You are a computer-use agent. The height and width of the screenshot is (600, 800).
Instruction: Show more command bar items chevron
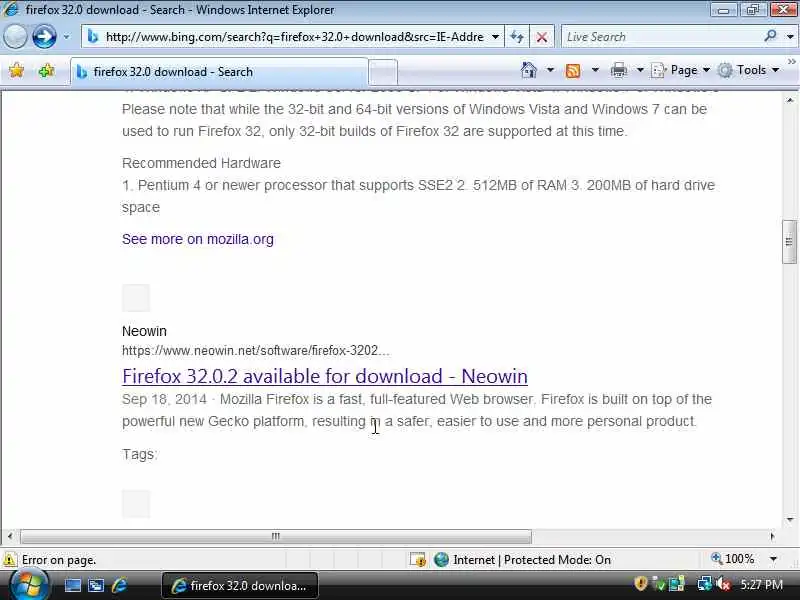791,62
